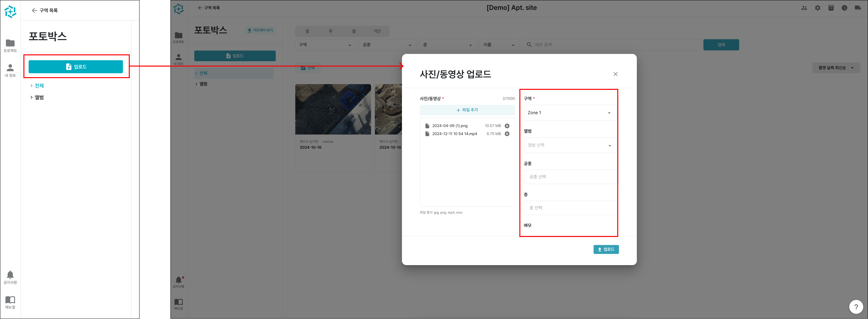Open the truck icon in top header
This screenshot has height=319, width=868.
[858, 8]
